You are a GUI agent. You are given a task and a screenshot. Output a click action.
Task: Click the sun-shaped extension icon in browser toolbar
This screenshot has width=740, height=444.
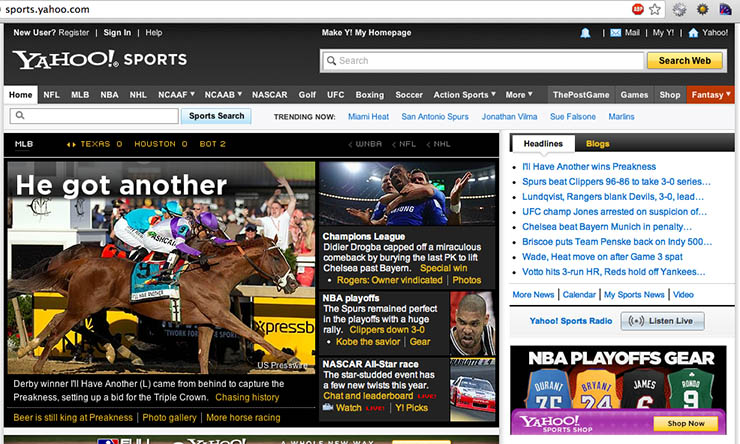703,9
